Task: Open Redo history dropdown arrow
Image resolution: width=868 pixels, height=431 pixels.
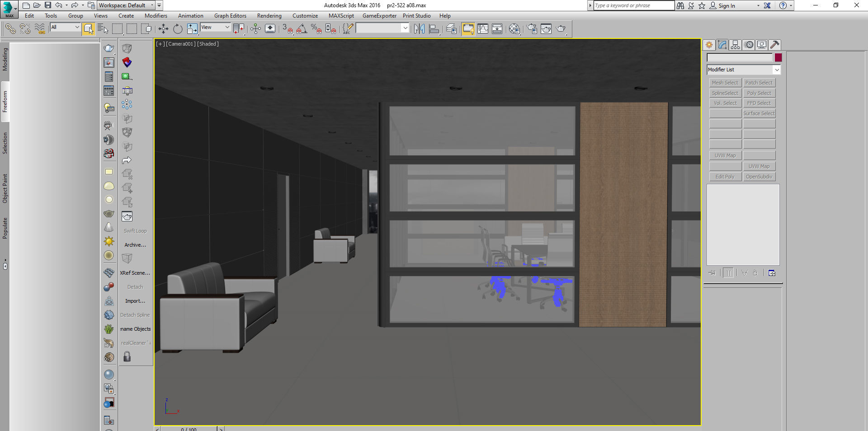Action: pos(83,5)
